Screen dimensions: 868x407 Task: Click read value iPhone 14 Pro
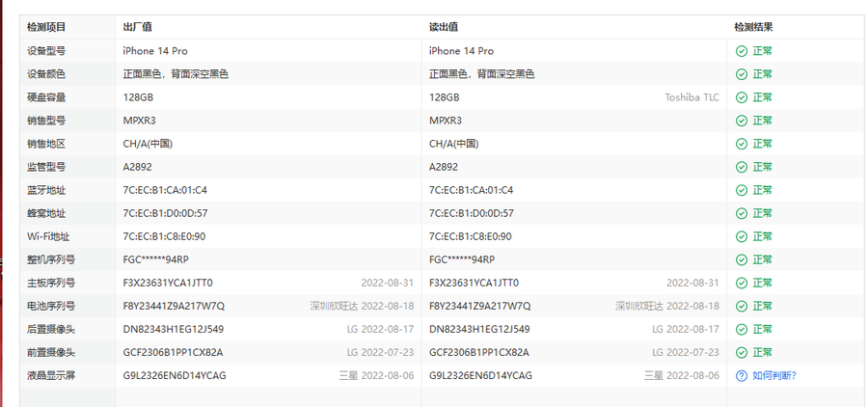tap(461, 51)
